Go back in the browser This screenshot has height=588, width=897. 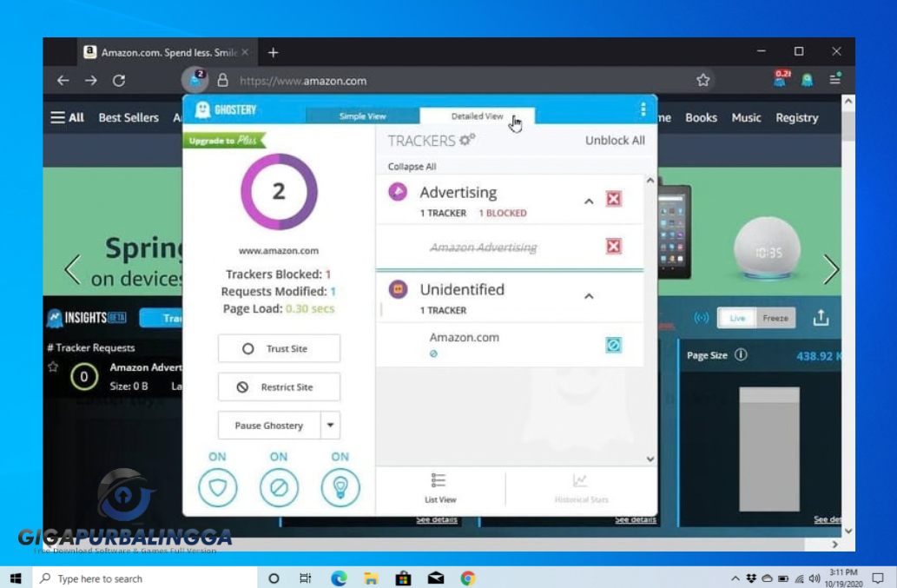tap(63, 81)
